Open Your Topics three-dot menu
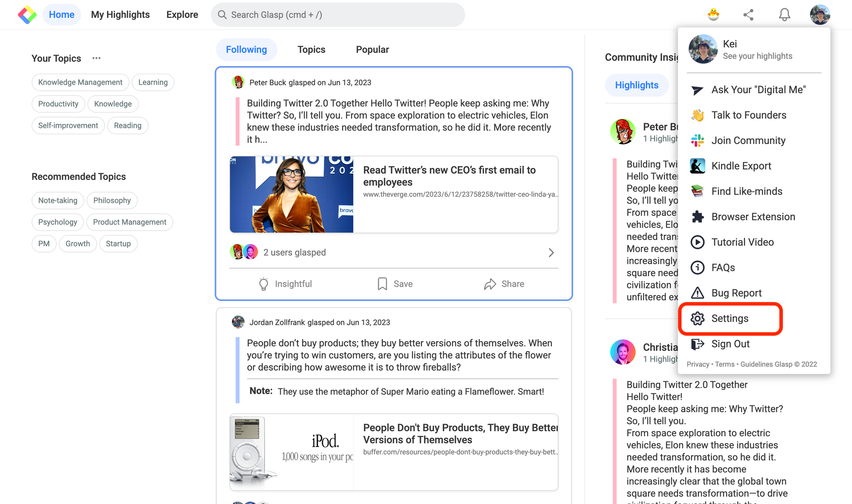Image resolution: width=852 pixels, height=504 pixels. [96, 58]
